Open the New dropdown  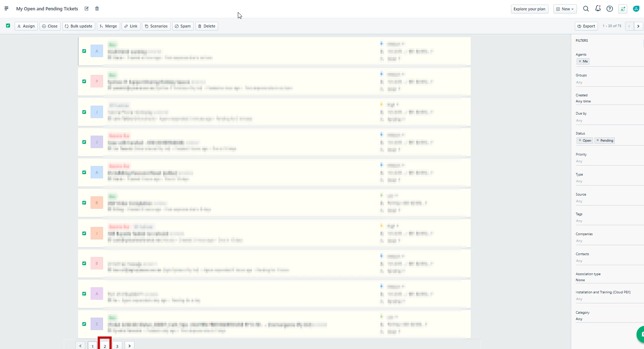pos(565,9)
